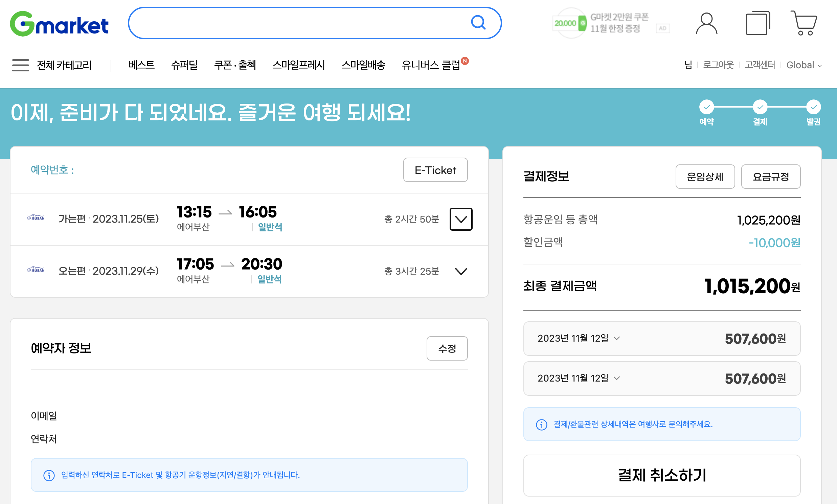Open the user profile icon
Viewport: 837px width, 504px height.
tap(706, 23)
